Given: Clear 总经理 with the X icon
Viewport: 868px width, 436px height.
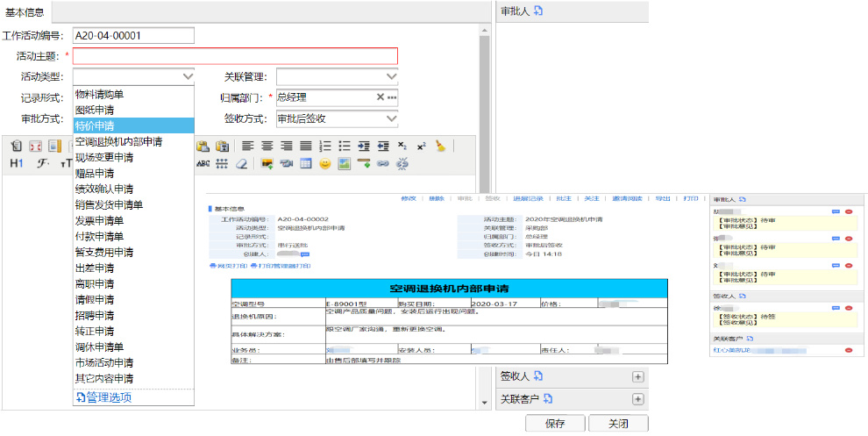Looking at the screenshot, I should click(x=381, y=97).
